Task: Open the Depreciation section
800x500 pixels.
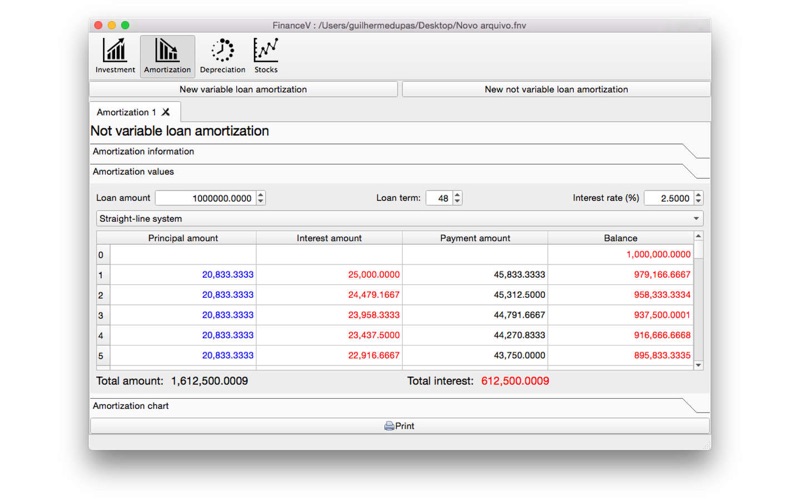Action: pyautogui.click(x=222, y=56)
